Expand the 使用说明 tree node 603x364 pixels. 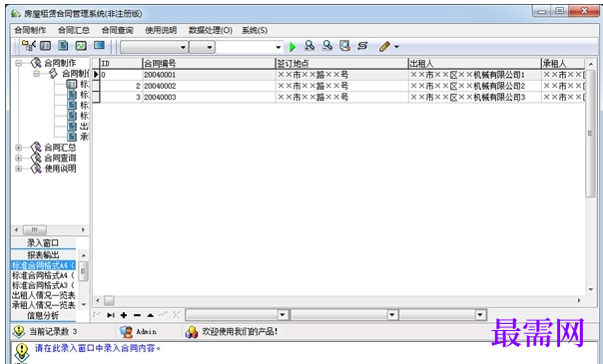pyautogui.click(x=18, y=169)
